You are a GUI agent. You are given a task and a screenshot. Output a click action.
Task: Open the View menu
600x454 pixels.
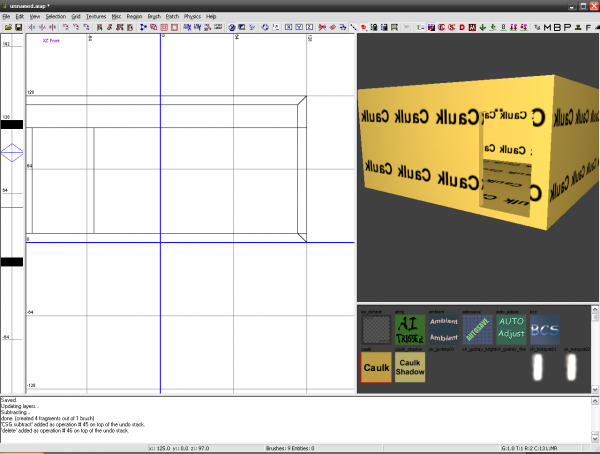point(34,16)
